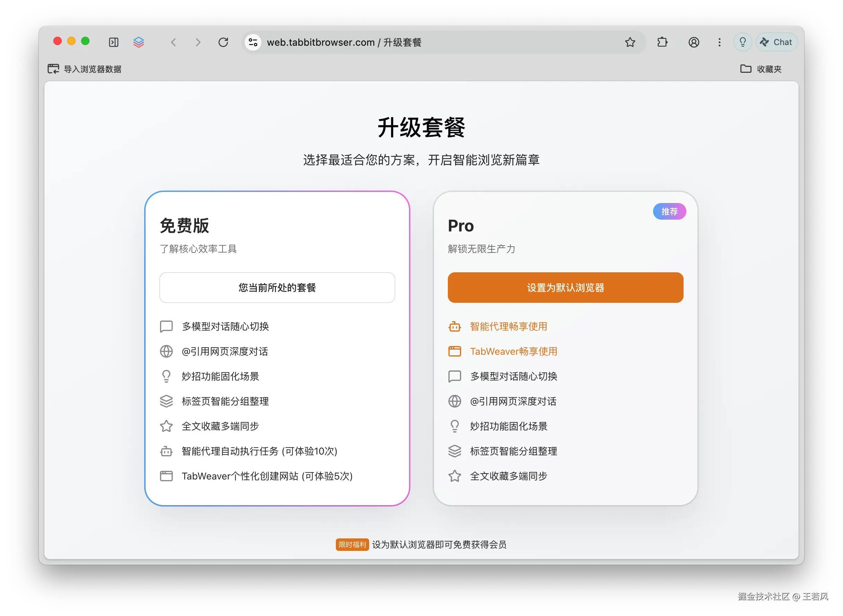
Task: Click the TabWeaver畅享使用 feature item
Action: pyautogui.click(x=513, y=351)
